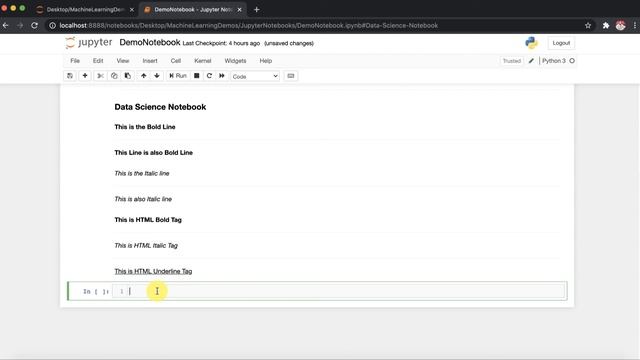Image resolution: width=640 pixels, height=360 pixels.
Task: Open browser extensions puzzle icon
Action: click(x=606, y=25)
